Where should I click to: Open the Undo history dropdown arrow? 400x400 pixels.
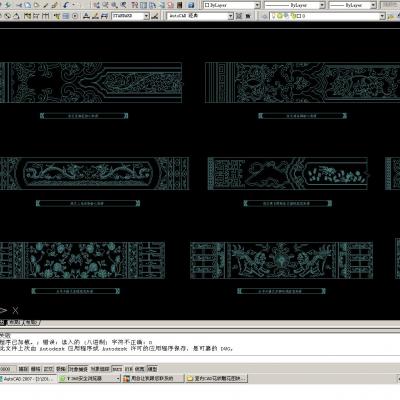pos(73,5)
